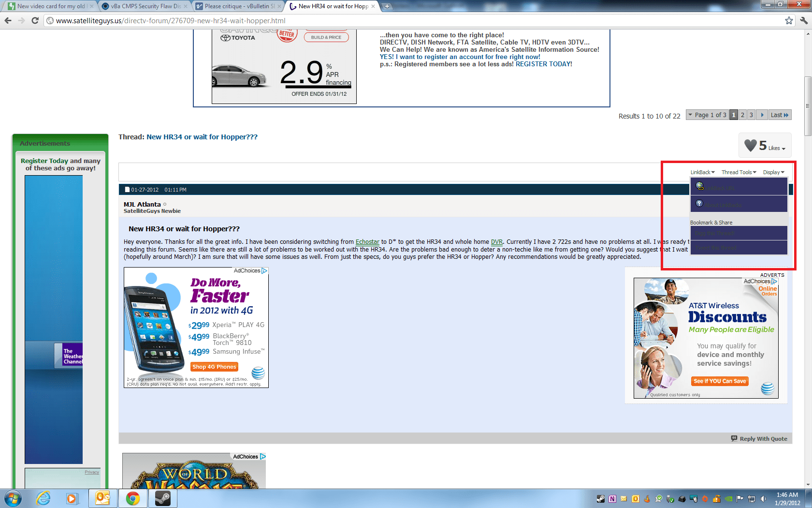This screenshot has height=508, width=812.
Task: Open the Windows Start menu
Action: click(13, 498)
